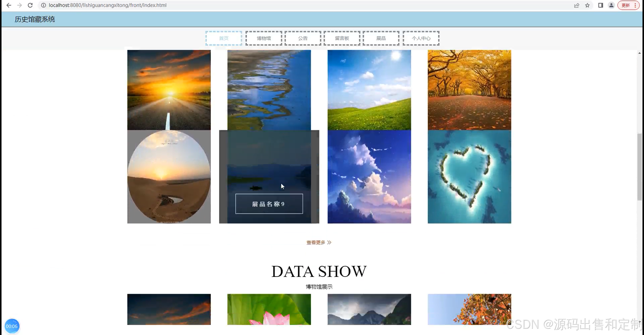
Task: Select the 展品 navigation tab
Action: [x=381, y=38]
